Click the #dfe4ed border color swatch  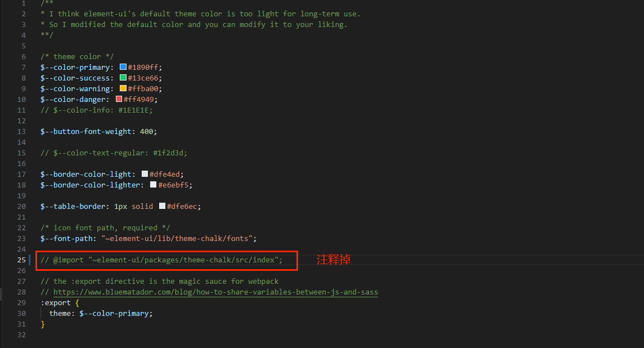(x=145, y=174)
